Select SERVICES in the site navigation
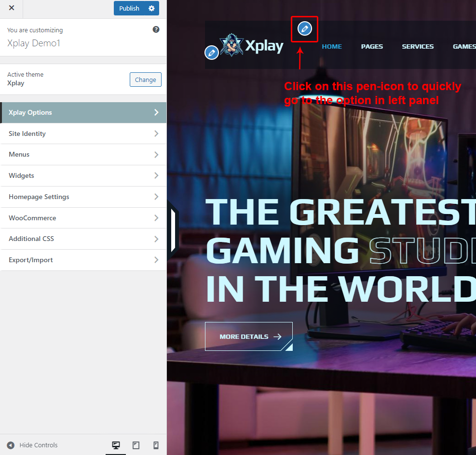 point(418,47)
